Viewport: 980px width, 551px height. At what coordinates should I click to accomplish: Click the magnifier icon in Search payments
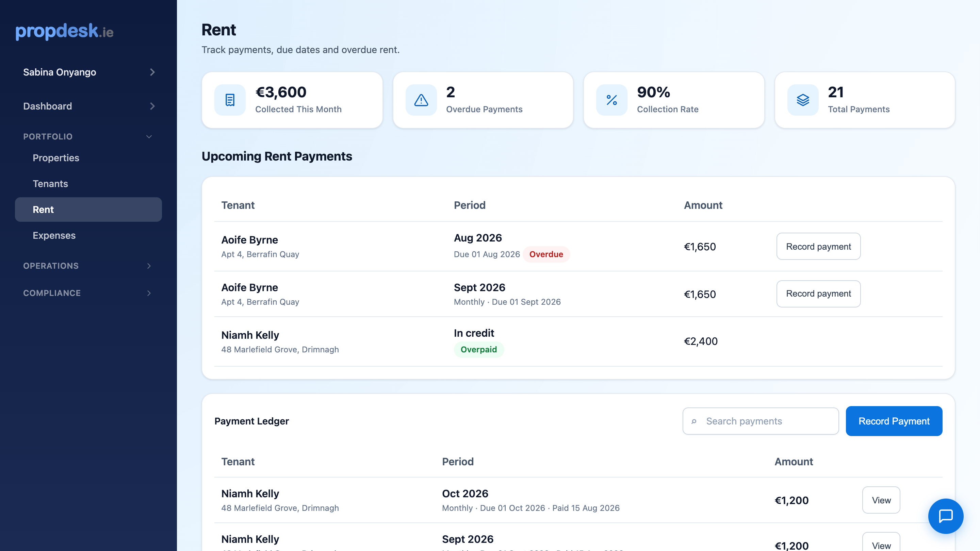pyautogui.click(x=694, y=421)
